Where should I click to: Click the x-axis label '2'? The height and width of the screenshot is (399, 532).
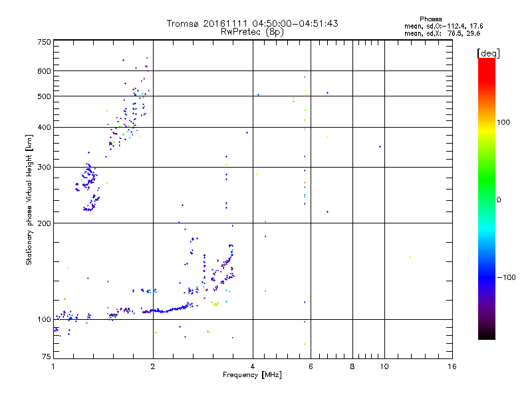(153, 366)
